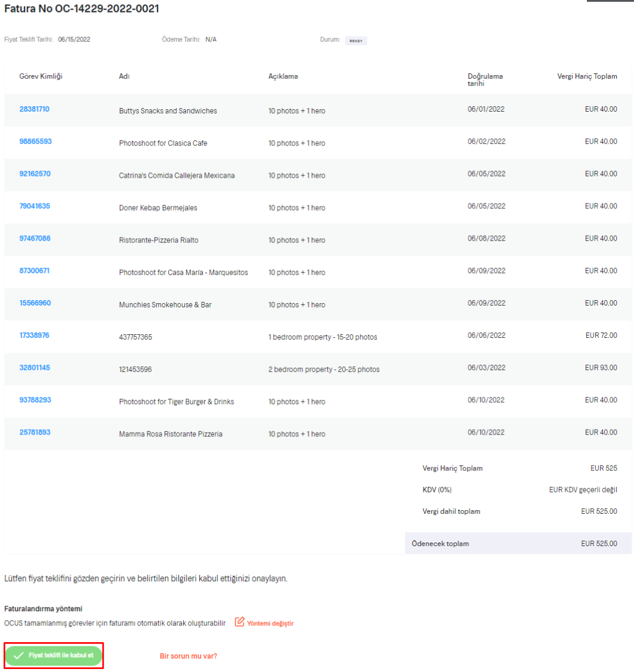Click 'Buttys Snacks and Sandwiches' name cell
This screenshot has width=634, height=672.
pos(168,110)
